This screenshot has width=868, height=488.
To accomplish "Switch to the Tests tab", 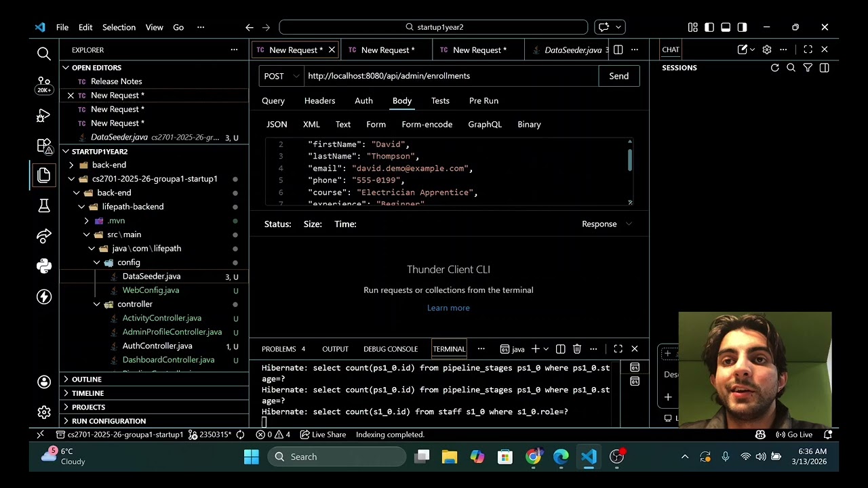I will click(440, 100).
